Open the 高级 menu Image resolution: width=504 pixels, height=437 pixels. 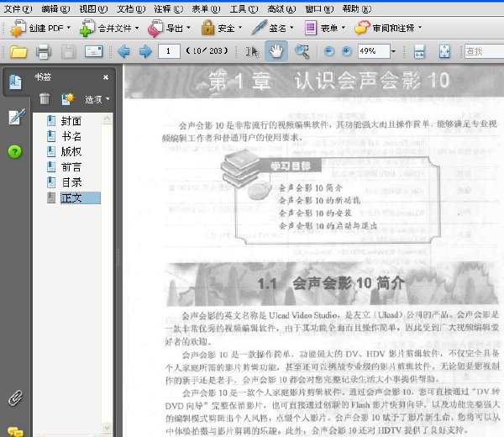281,9
